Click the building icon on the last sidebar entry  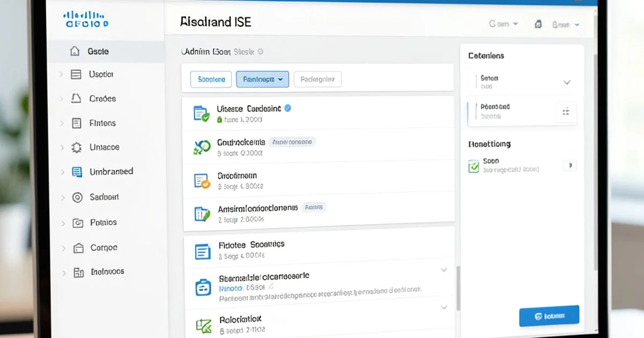pos(75,272)
